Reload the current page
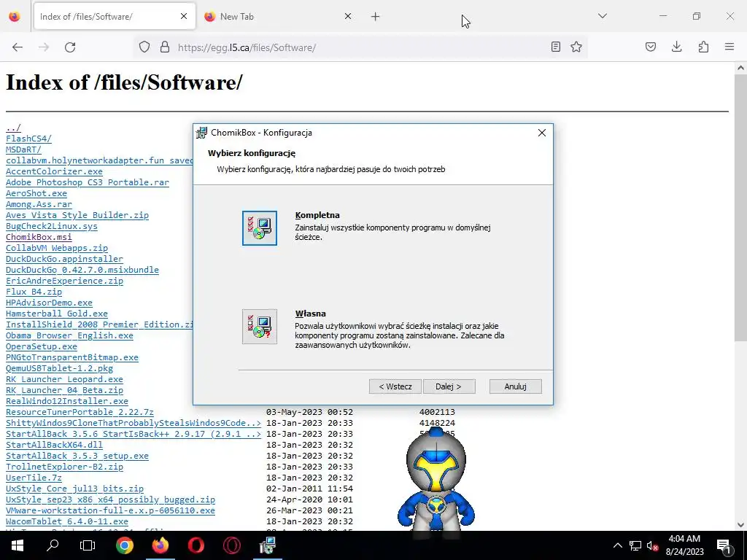Screen dimensions: 747x560 70,47
